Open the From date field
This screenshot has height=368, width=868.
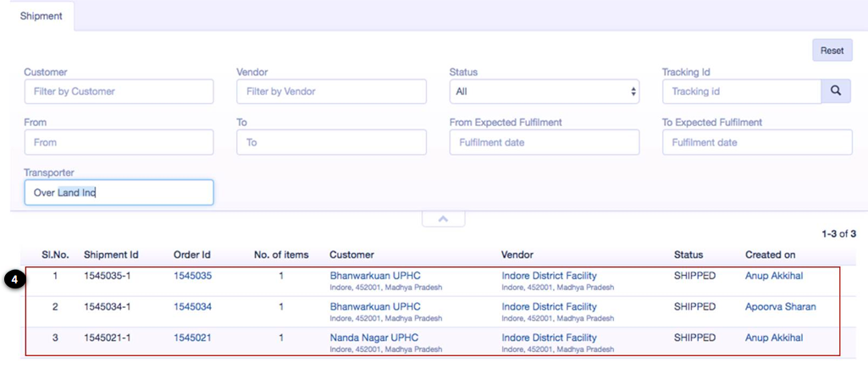tap(119, 142)
